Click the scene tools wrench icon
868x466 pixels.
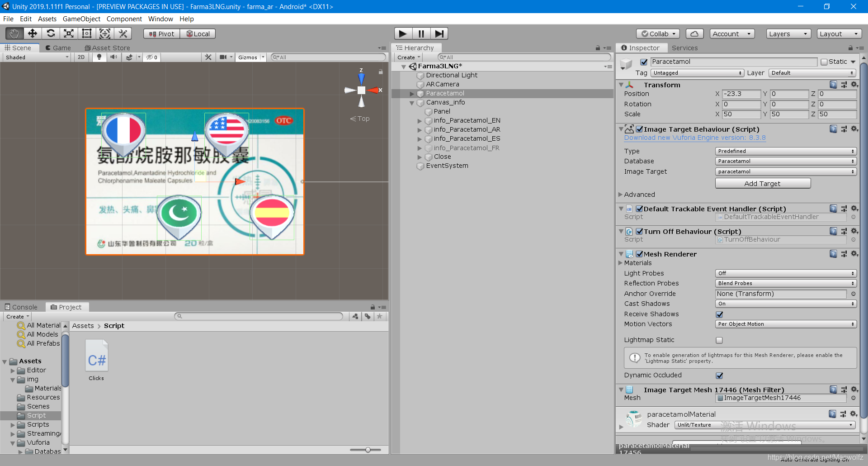[208, 57]
